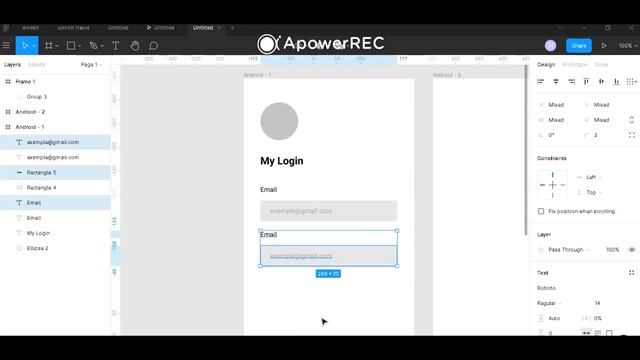Open the Page 1 dropdown

[x=91, y=64]
